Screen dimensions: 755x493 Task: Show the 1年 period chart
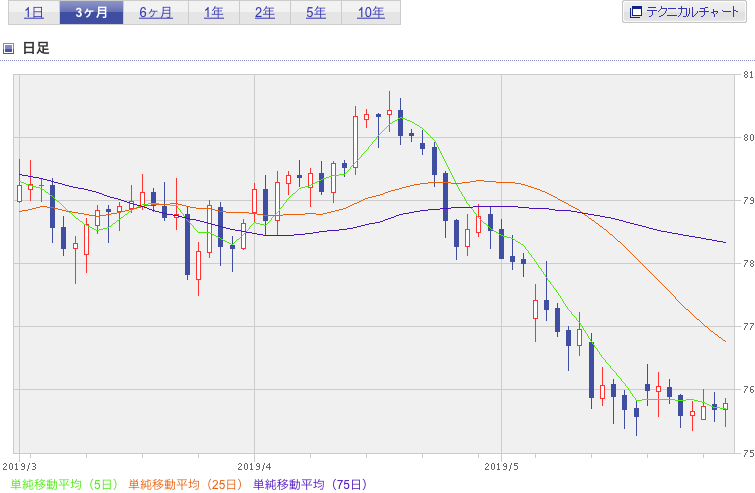click(x=214, y=12)
